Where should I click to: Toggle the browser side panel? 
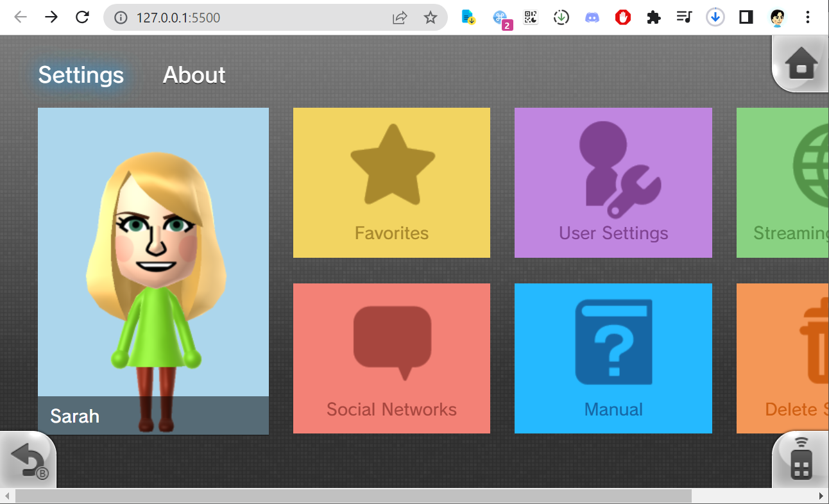746,17
